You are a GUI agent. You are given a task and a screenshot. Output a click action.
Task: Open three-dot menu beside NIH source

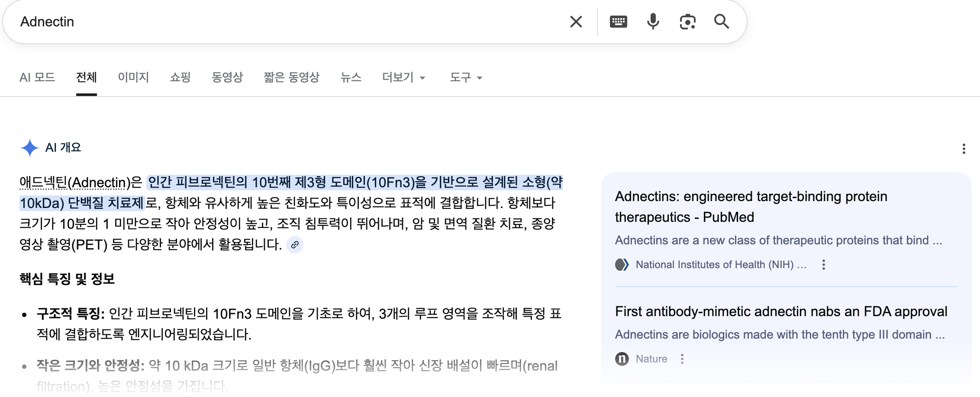[x=823, y=265]
